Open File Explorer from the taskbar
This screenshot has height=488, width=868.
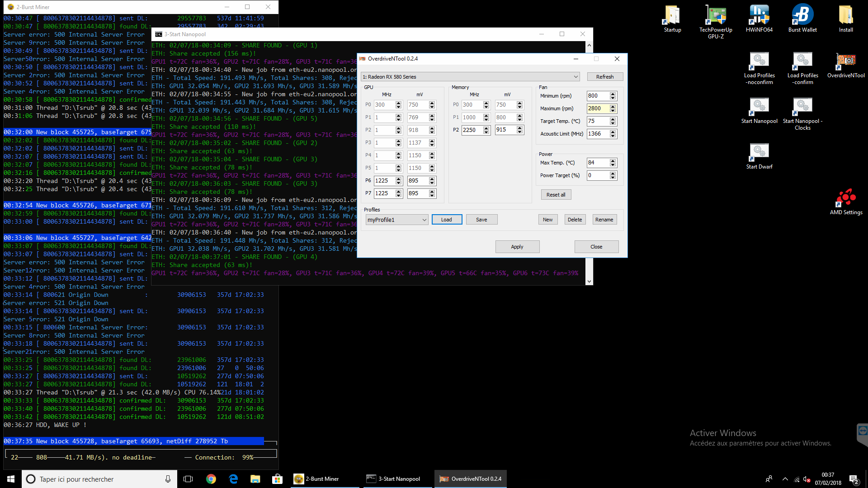coord(255,479)
